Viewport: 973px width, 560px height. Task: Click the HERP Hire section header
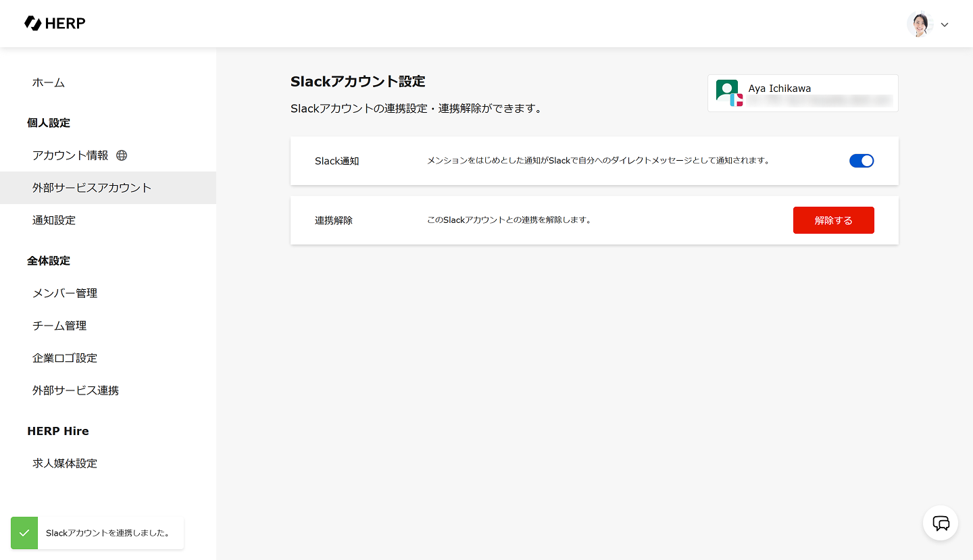(58, 431)
